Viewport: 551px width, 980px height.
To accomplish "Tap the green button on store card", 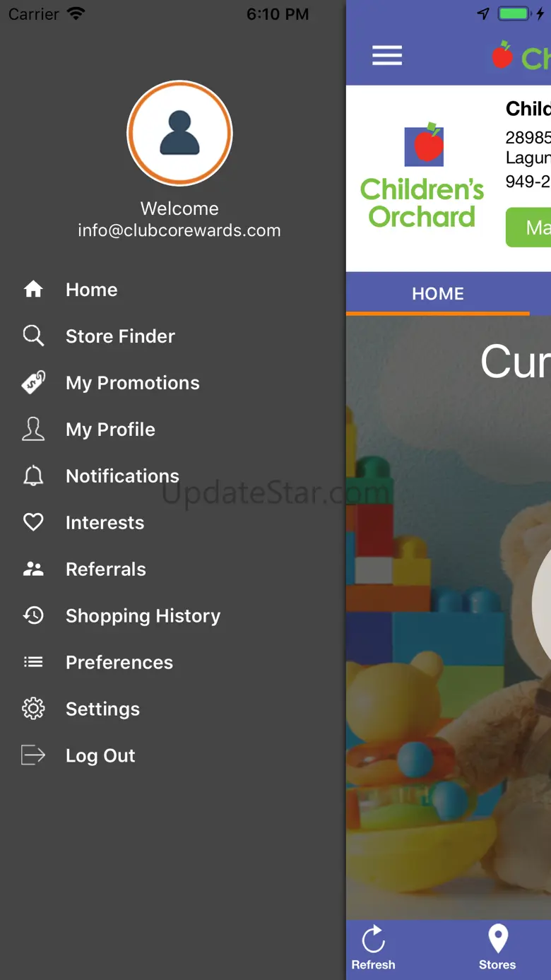I will point(528,228).
